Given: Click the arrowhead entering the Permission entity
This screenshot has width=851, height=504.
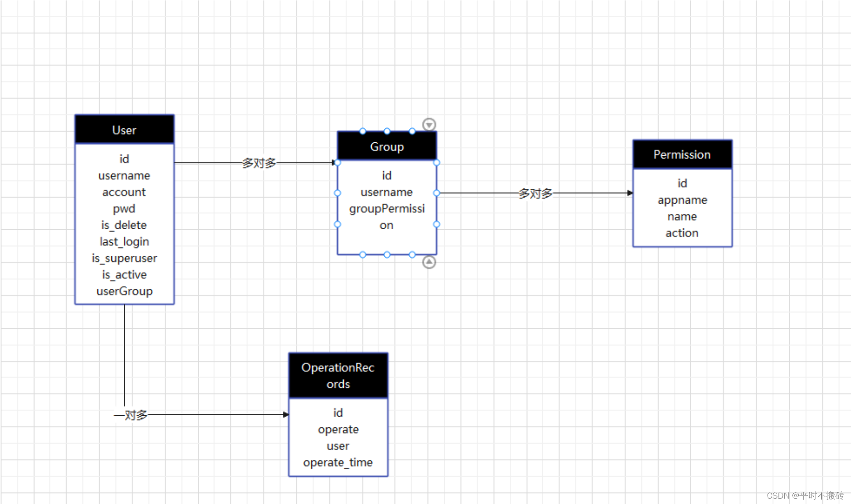Looking at the screenshot, I should coord(630,193).
